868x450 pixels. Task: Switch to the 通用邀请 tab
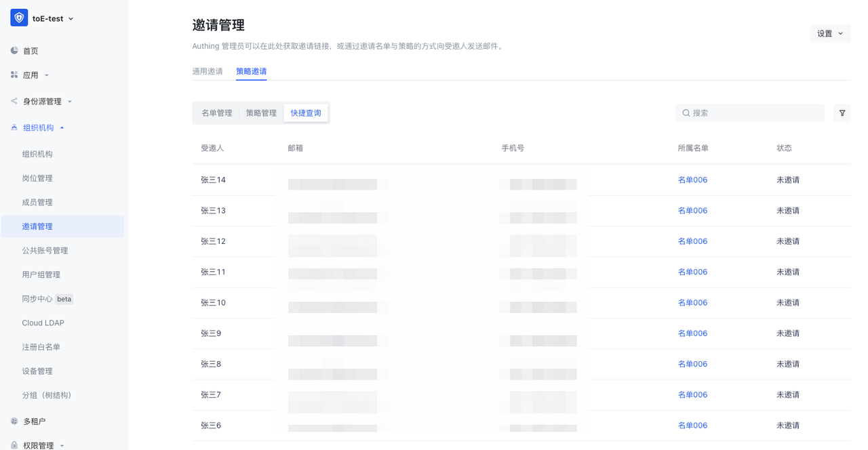tap(208, 71)
